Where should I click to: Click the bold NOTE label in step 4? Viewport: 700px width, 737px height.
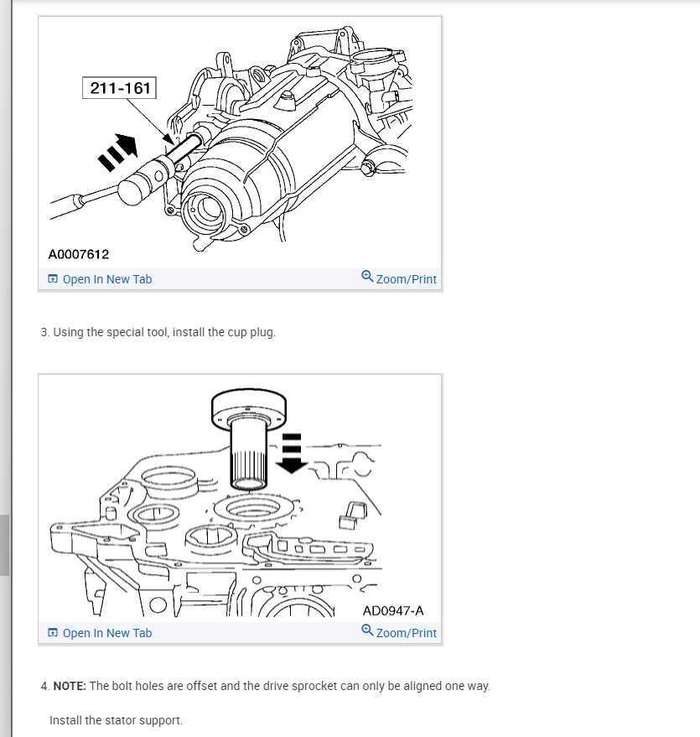coord(70,686)
